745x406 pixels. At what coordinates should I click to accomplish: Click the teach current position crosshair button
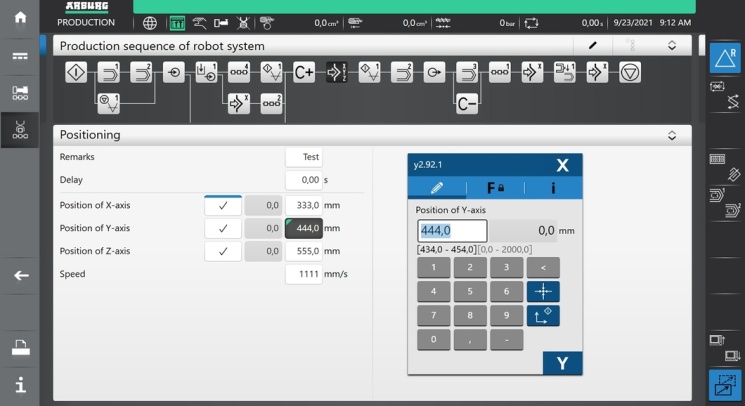click(x=543, y=292)
